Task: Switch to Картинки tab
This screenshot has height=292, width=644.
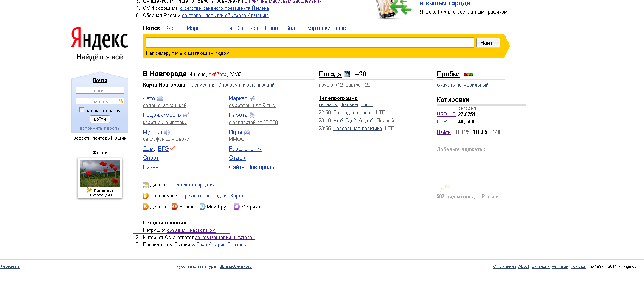Action: click(318, 28)
